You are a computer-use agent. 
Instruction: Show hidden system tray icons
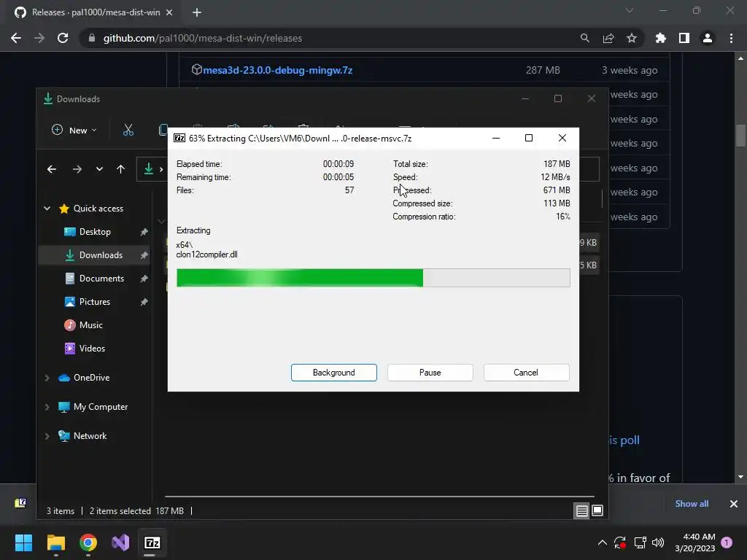tap(602, 542)
